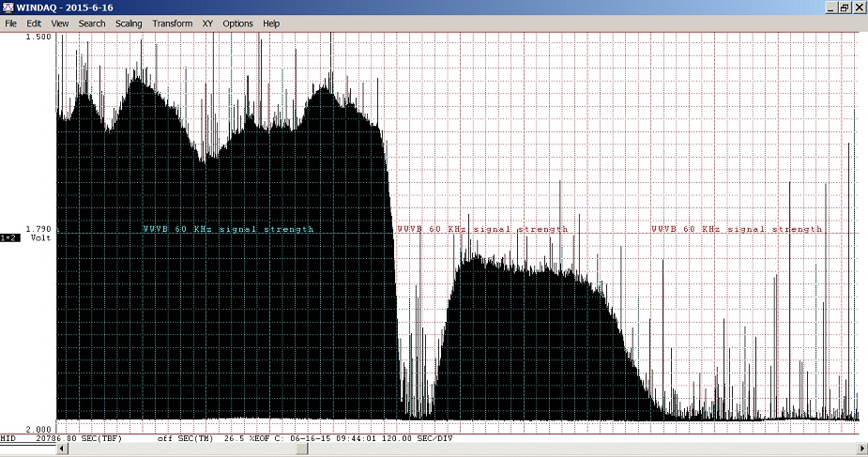
Task: Click the WINDAQ application icon in title bar
Action: click(8, 8)
